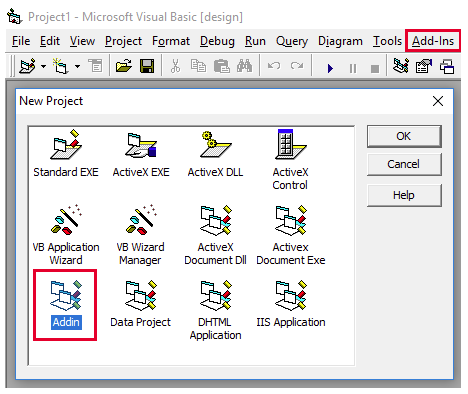
Task: Click the Copy toolbar icon
Action: (x=198, y=66)
